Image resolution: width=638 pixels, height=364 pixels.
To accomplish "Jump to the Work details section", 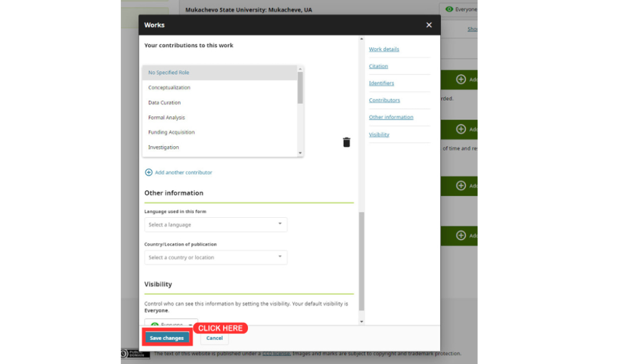I will pyautogui.click(x=384, y=49).
